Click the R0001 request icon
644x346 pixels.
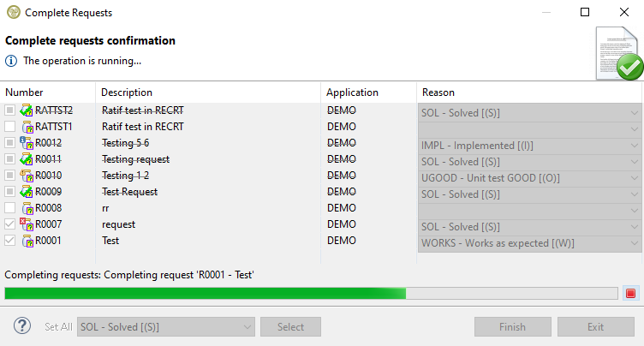point(27,241)
